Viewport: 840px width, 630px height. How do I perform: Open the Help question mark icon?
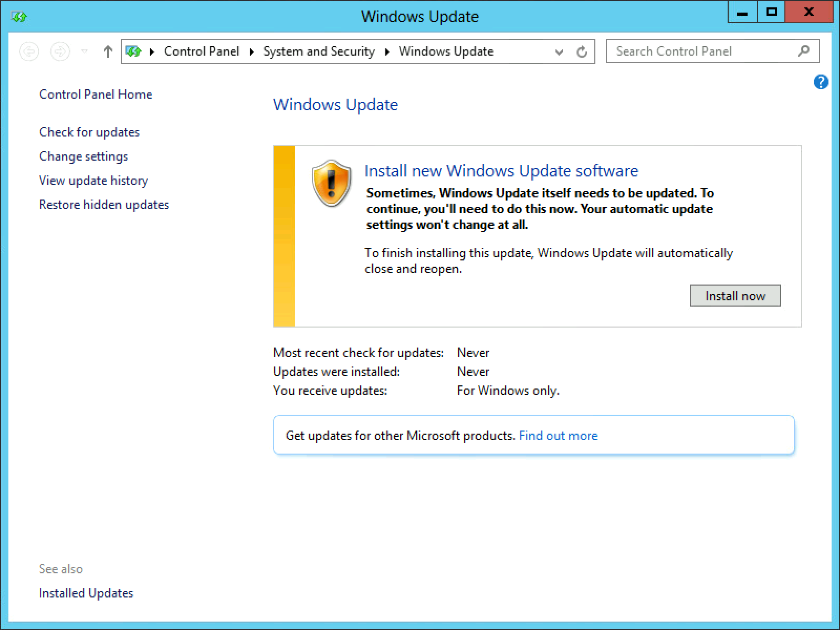point(820,82)
